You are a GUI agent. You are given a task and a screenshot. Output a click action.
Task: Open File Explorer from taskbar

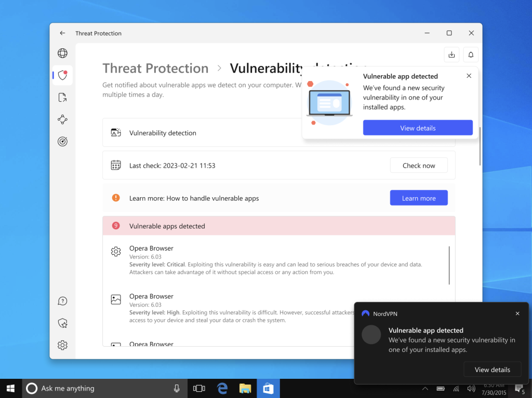(x=245, y=389)
